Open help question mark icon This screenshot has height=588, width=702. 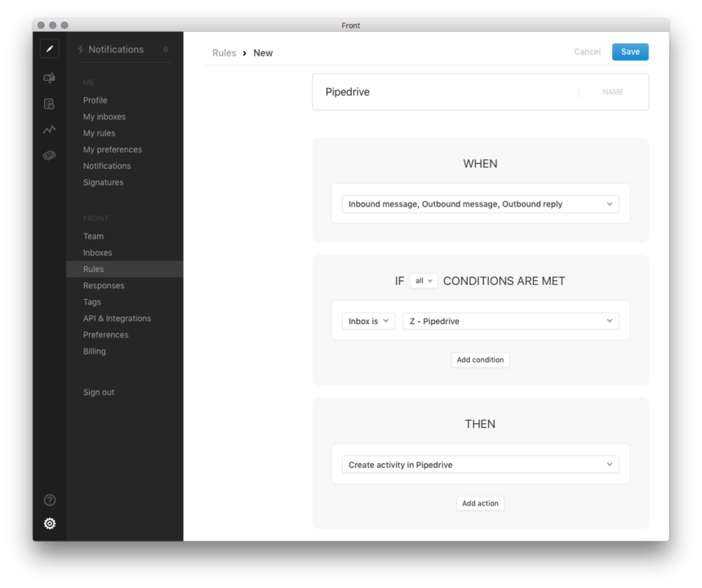click(50, 500)
